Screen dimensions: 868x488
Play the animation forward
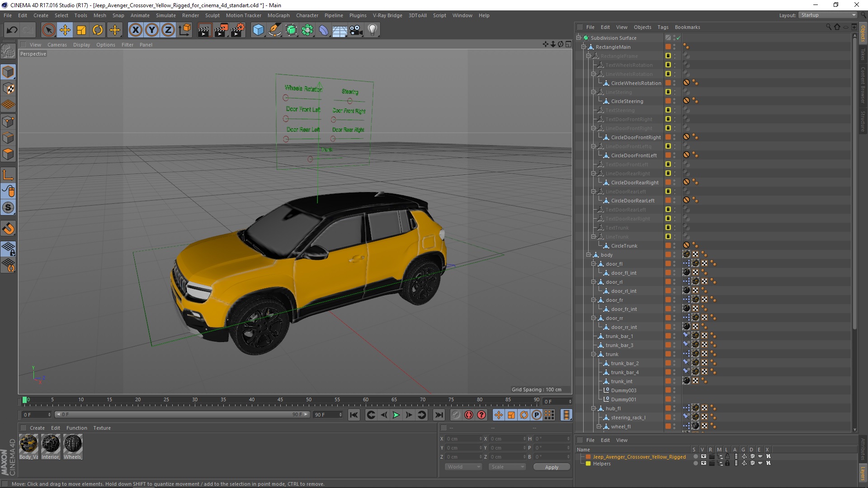click(x=396, y=415)
